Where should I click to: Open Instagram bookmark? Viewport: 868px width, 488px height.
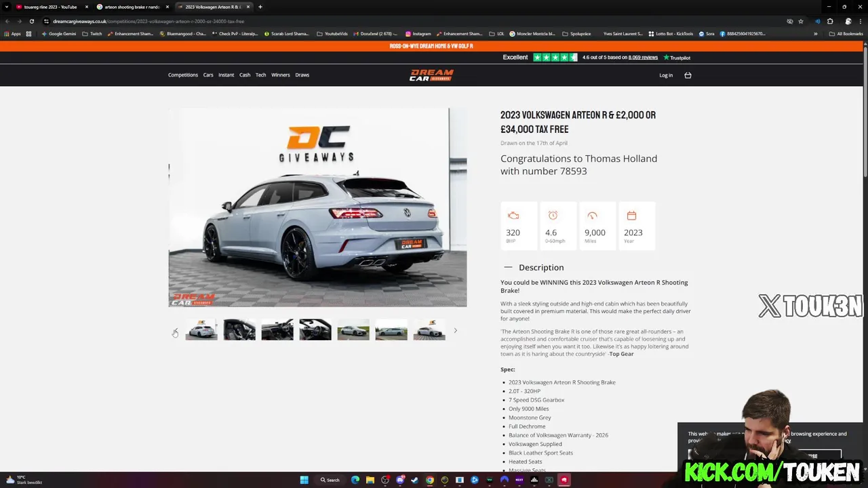[x=418, y=34]
